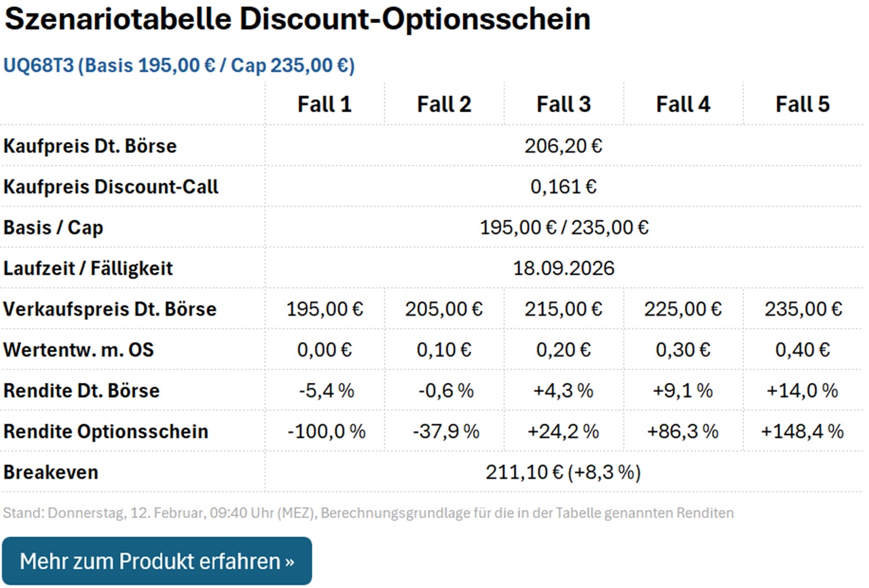
Task: Click the +148,4 % return in Fall 5
Action: [x=802, y=430]
